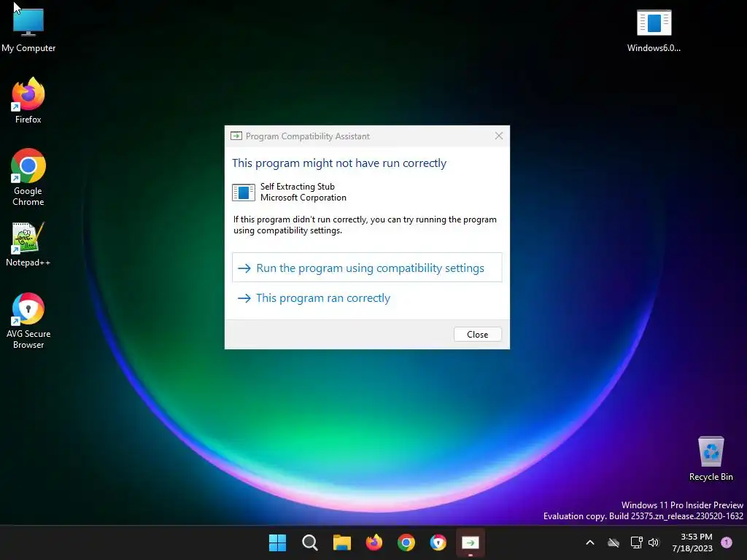
Task: Run the program using compatibility settings
Action: coord(367,268)
